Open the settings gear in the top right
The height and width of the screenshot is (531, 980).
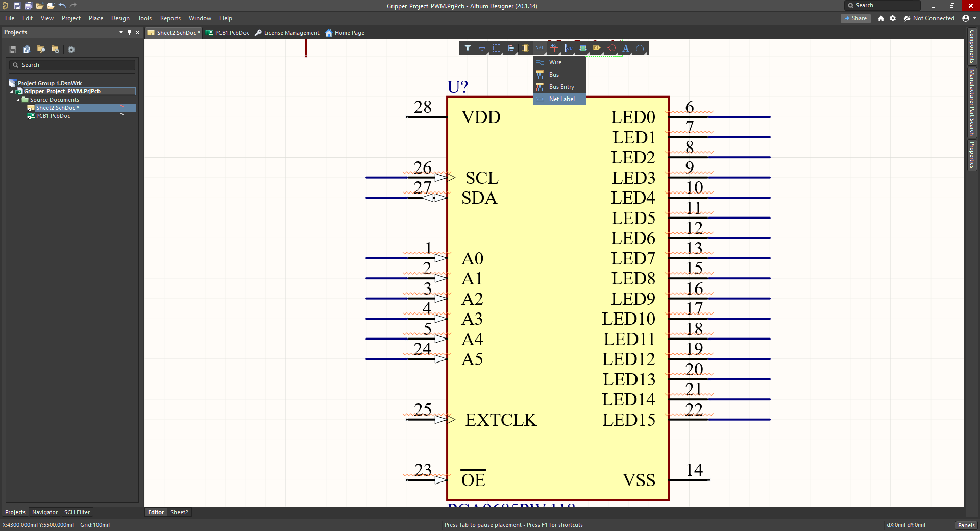pyautogui.click(x=893, y=18)
